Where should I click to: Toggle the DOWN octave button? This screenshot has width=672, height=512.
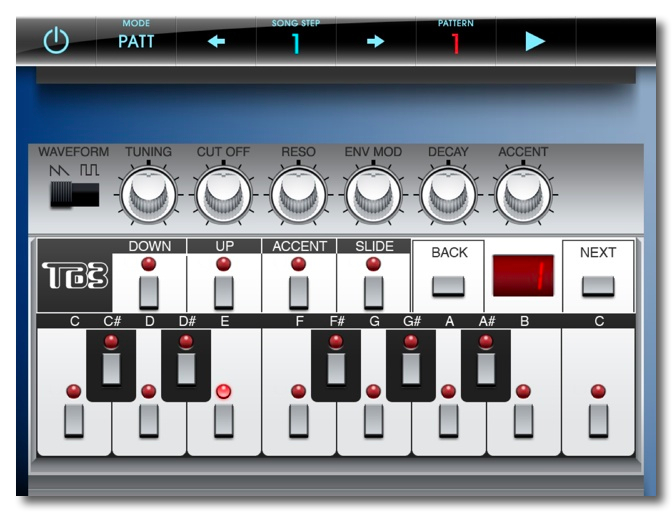[x=149, y=292]
